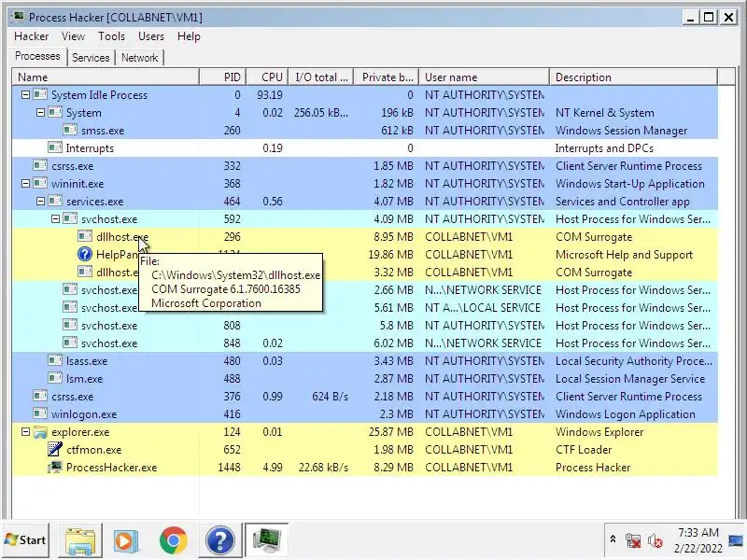Sort by Private bytes column header
Viewport: 747px width, 560px height.
tap(387, 77)
